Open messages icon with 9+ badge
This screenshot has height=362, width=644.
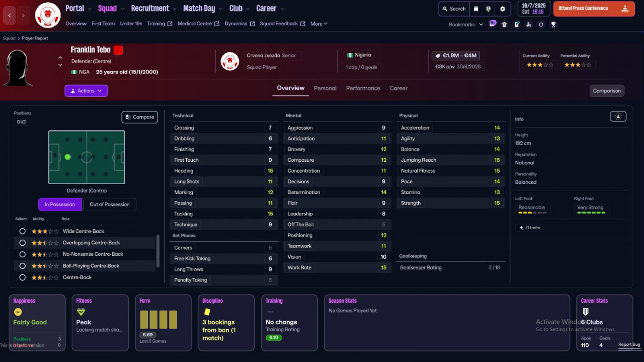(493, 24)
